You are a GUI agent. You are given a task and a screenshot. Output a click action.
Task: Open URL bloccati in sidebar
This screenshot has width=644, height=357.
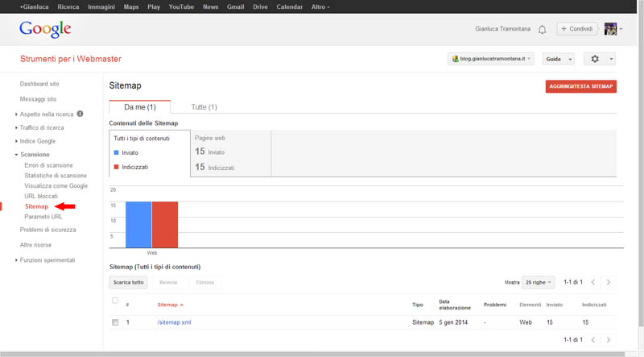click(41, 196)
